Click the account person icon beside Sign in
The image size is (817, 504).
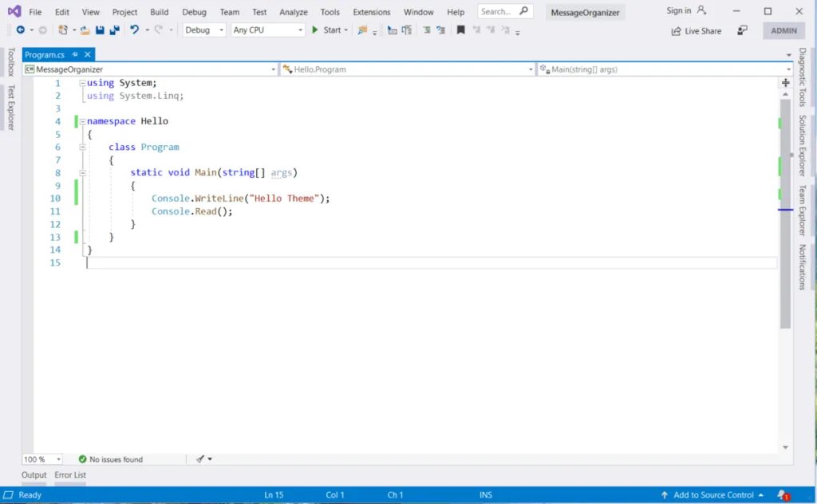(702, 10)
